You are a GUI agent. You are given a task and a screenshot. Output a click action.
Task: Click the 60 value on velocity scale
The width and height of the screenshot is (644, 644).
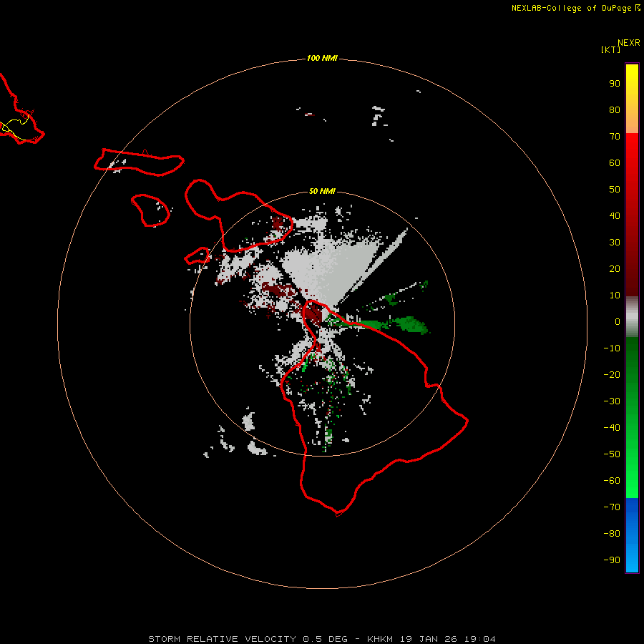pyautogui.click(x=615, y=162)
